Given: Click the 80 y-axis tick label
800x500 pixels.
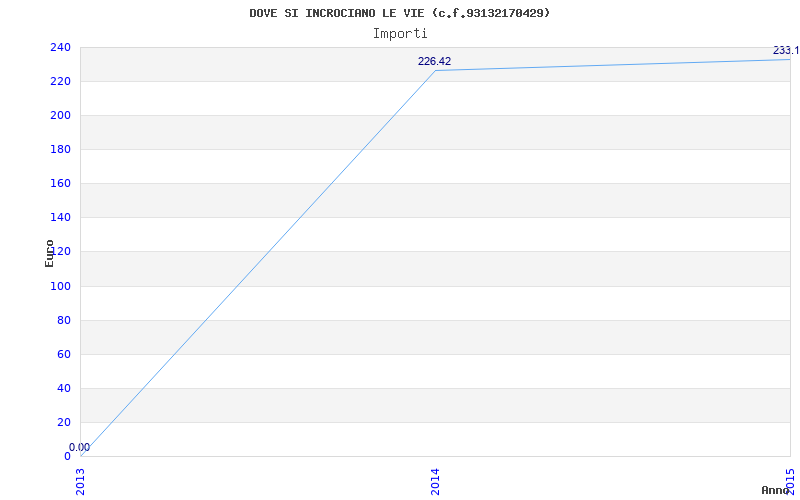Looking at the screenshot, I should [x=64, y=320].
